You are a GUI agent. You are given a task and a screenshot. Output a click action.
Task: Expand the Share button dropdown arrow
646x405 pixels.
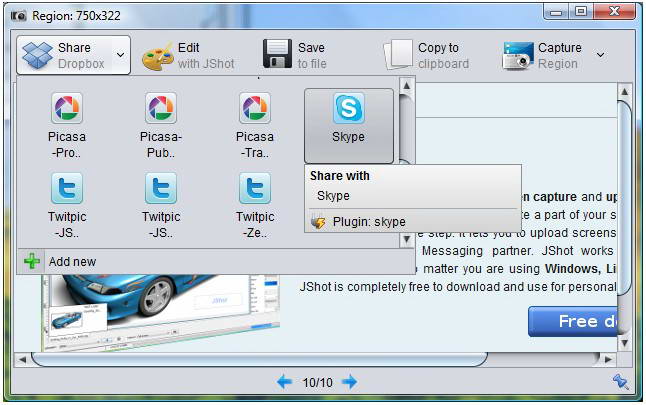pyautogui.click(x=120, y=55)
